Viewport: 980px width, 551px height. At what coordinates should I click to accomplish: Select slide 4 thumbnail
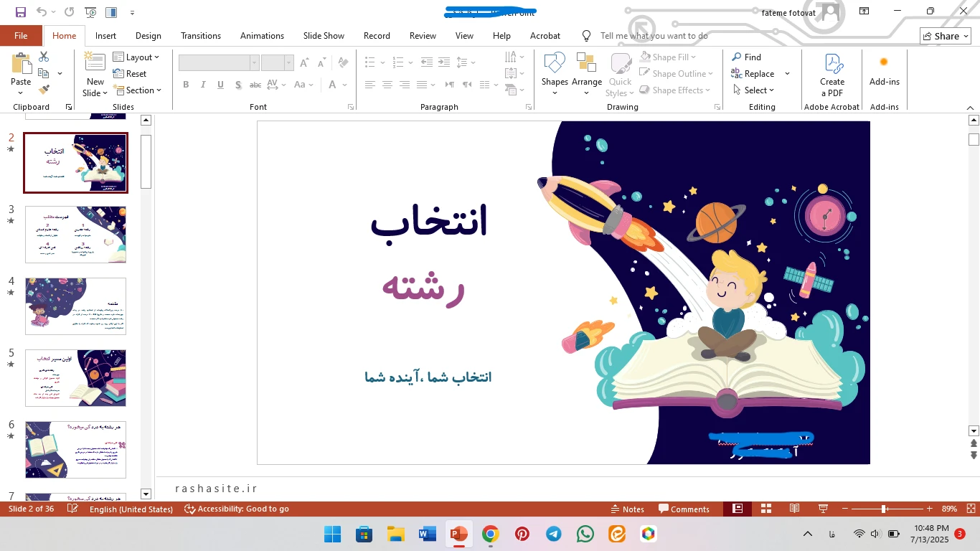click(75, 306)
